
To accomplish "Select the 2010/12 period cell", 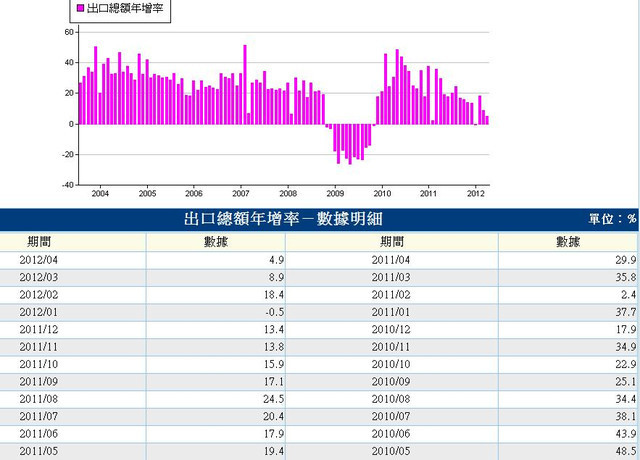I will (x=391, y=329).
